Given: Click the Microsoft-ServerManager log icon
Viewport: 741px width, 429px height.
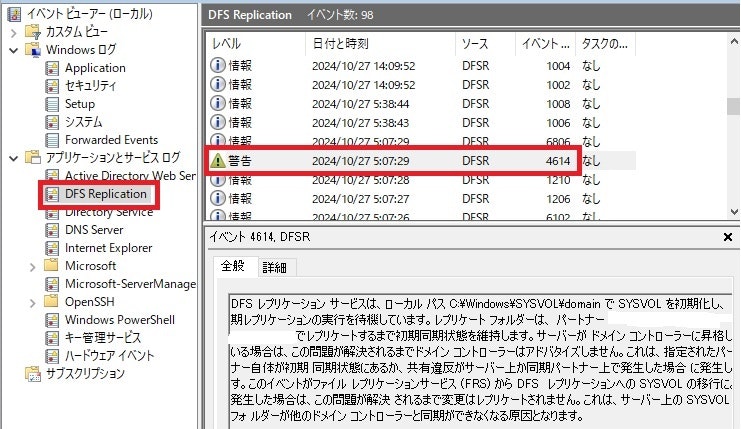Looking at the screenshot, I should click(52, 284).
